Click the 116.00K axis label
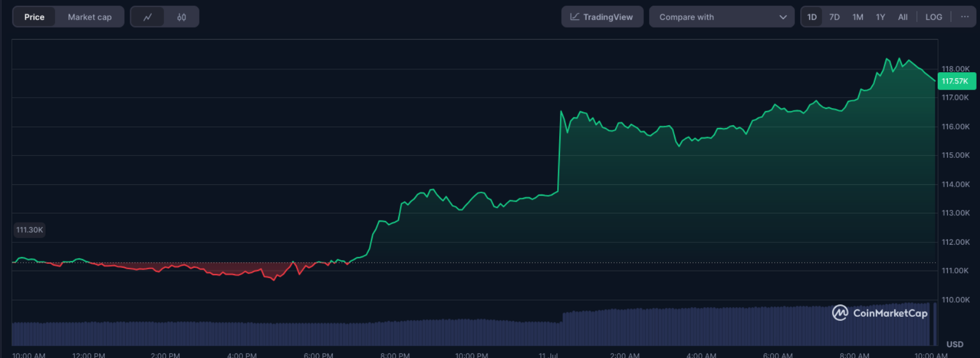Image resolution: width=980 pixels, height=358 pixels. (x=956, y=126)
